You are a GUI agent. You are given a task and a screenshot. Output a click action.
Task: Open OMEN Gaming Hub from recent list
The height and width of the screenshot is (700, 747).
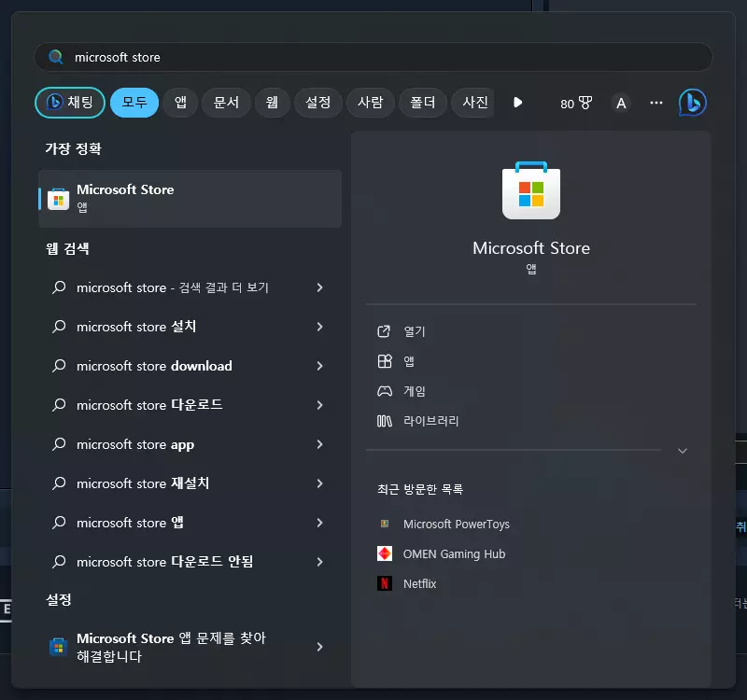pos(454,553)
